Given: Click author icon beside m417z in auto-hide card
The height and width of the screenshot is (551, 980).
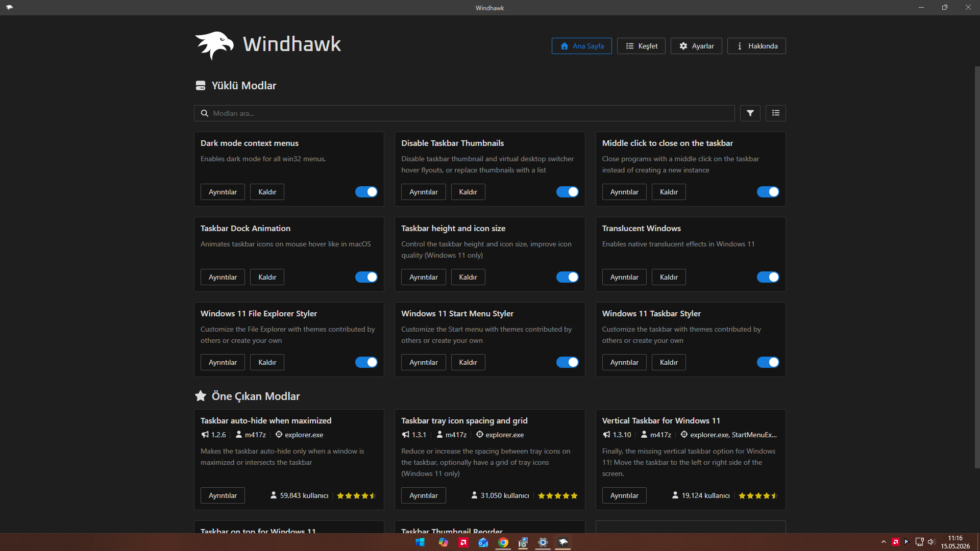Looking at the screenshot, I should (238, 435).
